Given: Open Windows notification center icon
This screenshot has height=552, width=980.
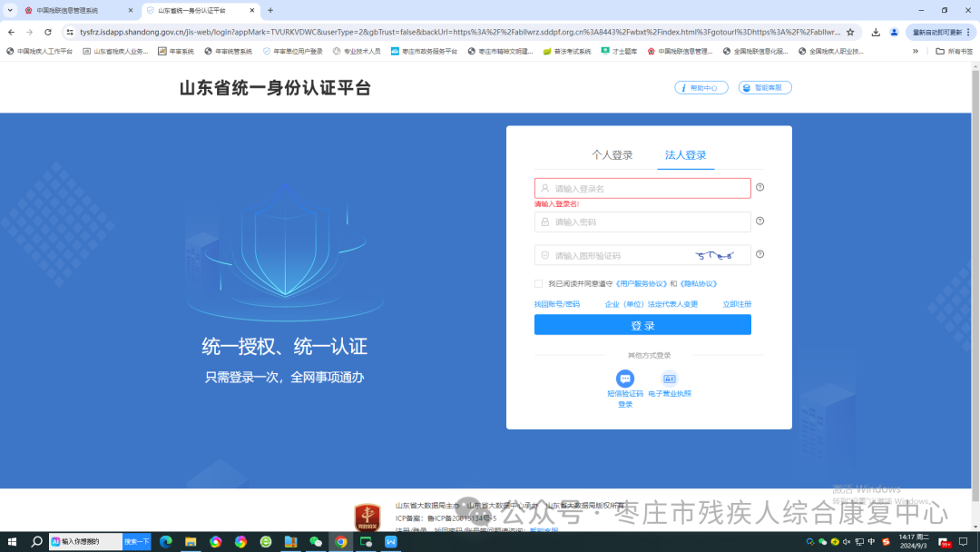Looking at the screenshot, I should (x=963, y=541).
